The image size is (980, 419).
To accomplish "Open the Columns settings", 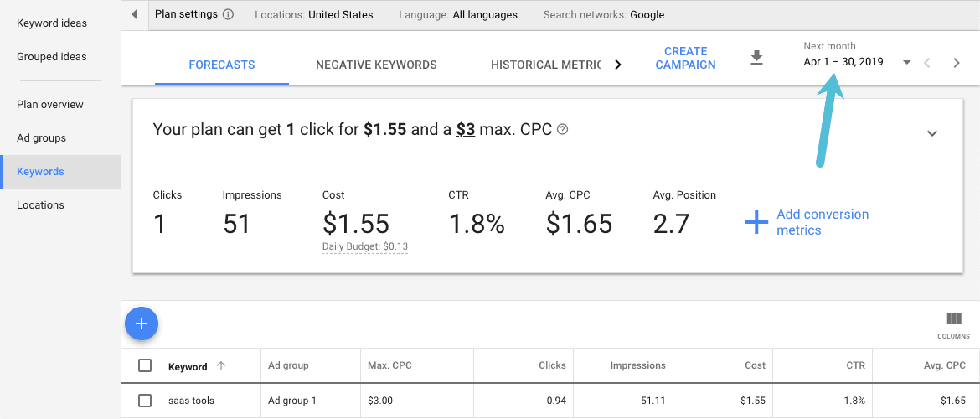I will [x=953, y=325].
